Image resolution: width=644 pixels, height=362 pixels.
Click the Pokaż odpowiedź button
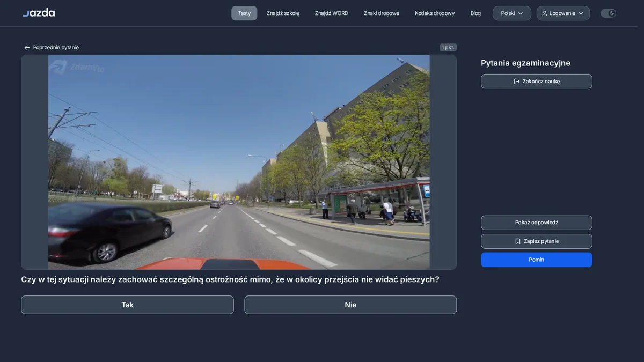(537, 223)
